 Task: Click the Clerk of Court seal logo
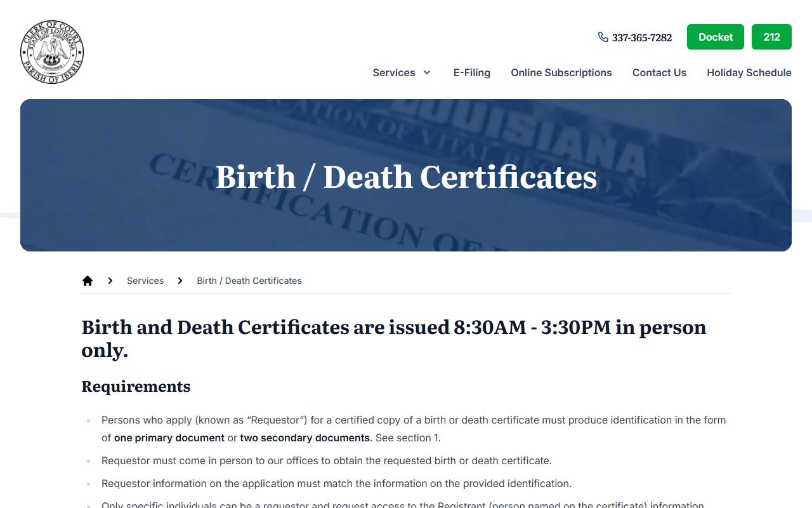coord(52,52)
